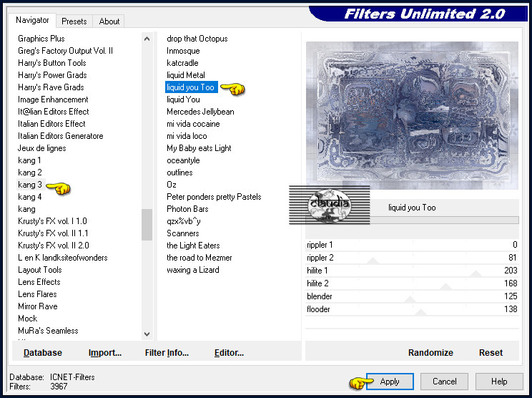Screen dimensions: 532x398
Task: Select the 'kang 1' category
Action: 29,160
